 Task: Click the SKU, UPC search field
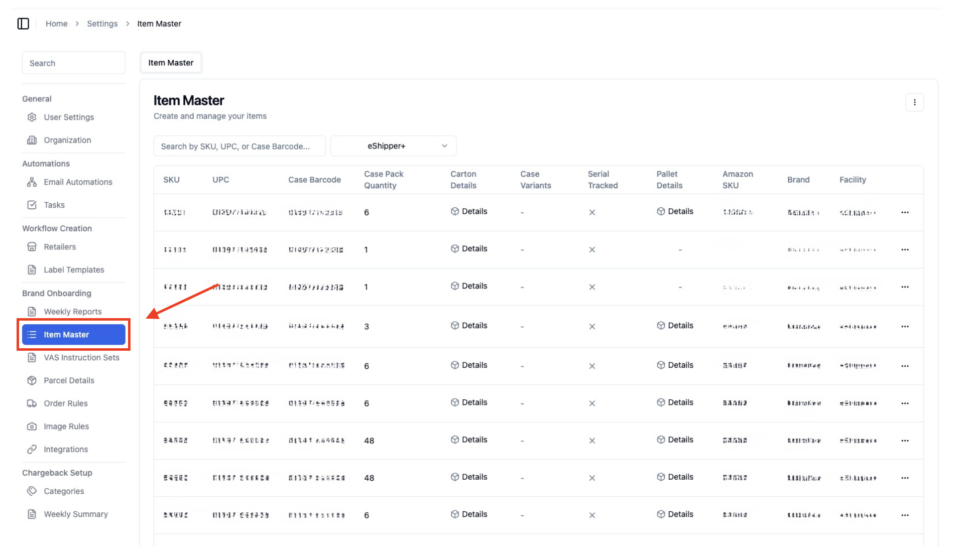(x=239, y=146)
